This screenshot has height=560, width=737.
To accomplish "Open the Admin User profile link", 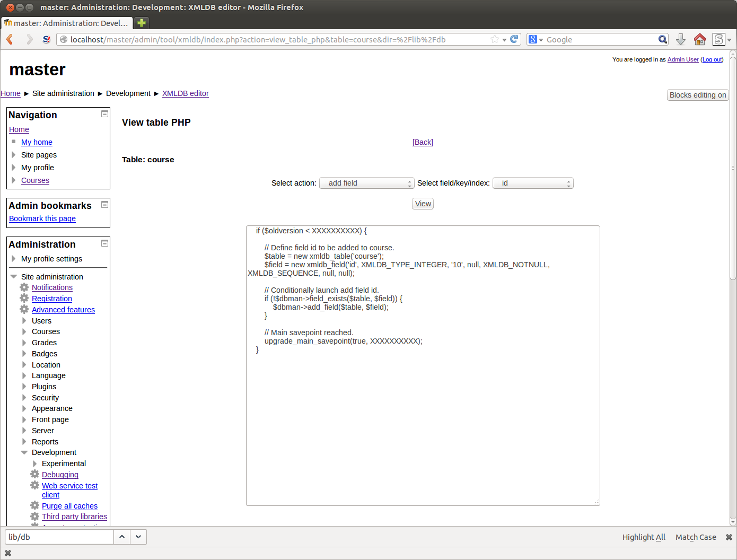I will click(x=683, y=59).
